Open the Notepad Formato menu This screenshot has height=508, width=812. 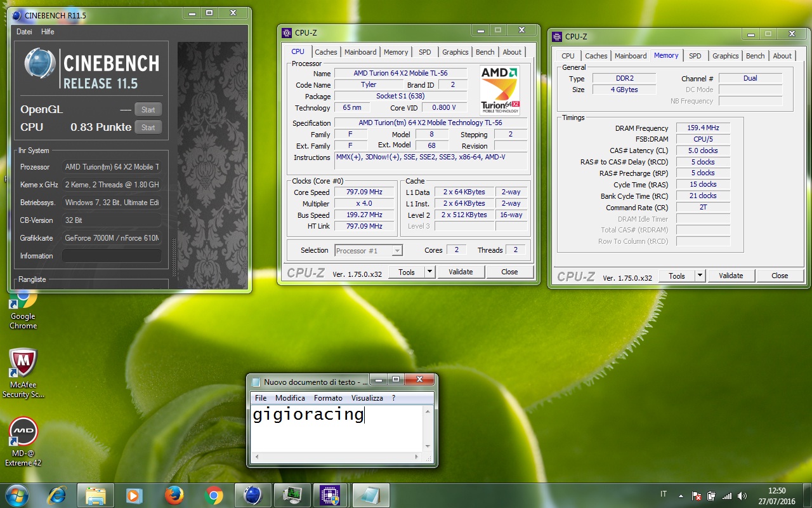pos(328,398)
